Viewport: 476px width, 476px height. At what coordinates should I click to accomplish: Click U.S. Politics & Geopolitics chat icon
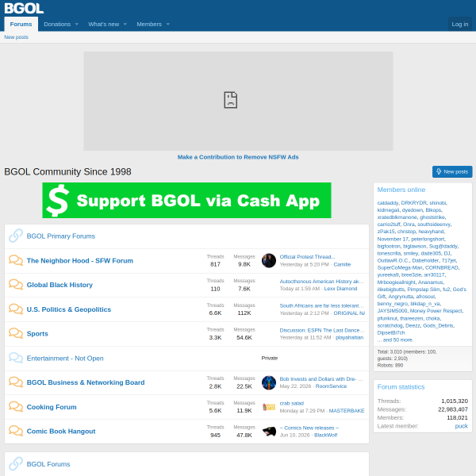click(x=16, y=309)
